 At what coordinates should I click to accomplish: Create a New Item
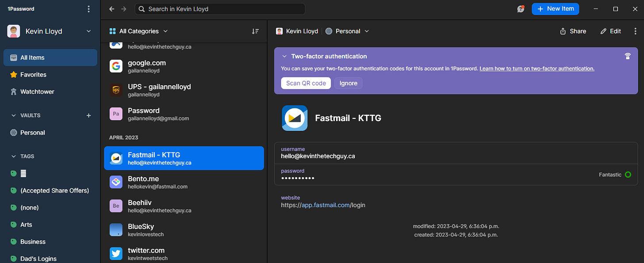click(x=555, y=9)
